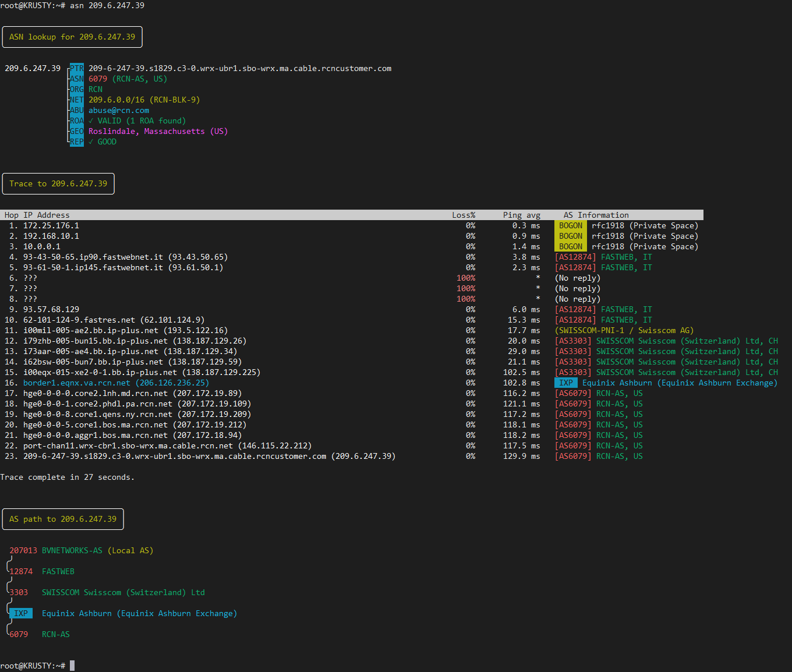Click the border1.eqnx.va.rcn.net hostname

(77, 383)
